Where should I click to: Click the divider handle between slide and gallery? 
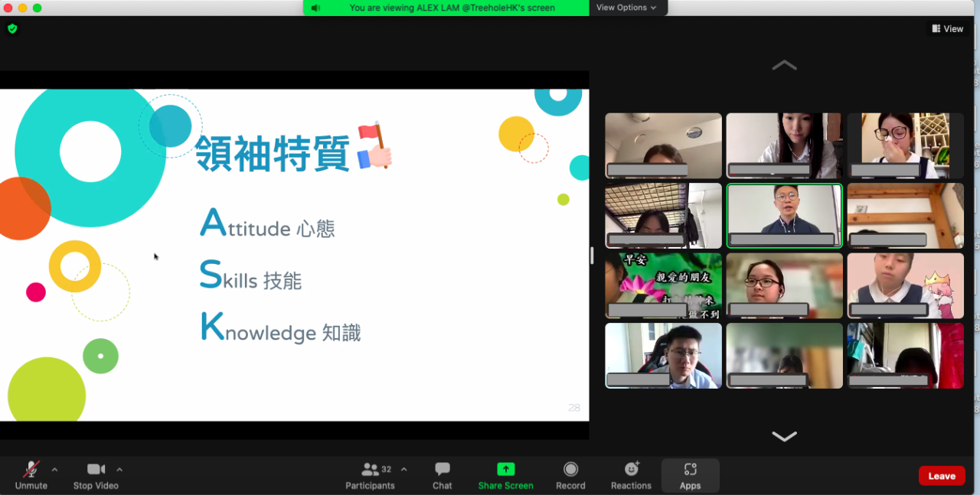point(592,256)
